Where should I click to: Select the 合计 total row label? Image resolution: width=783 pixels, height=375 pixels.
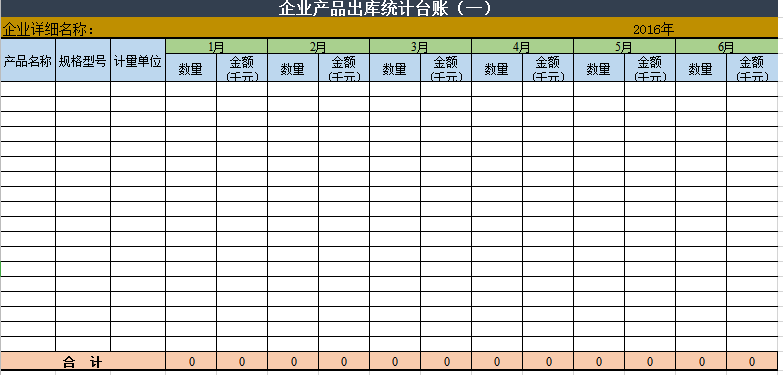pyautogui.click(x=82, y=362)
